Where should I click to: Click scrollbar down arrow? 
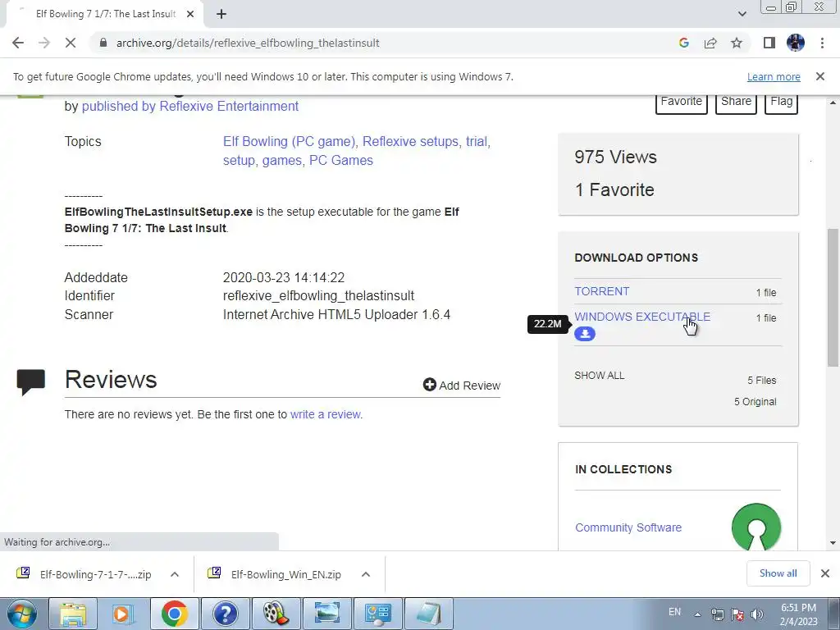pos(833,543)
